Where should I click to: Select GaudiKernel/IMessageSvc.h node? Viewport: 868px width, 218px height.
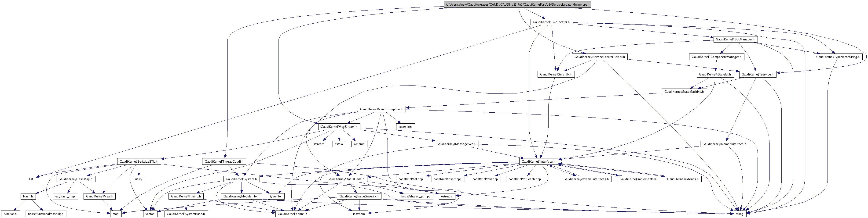tap(456, 144)
